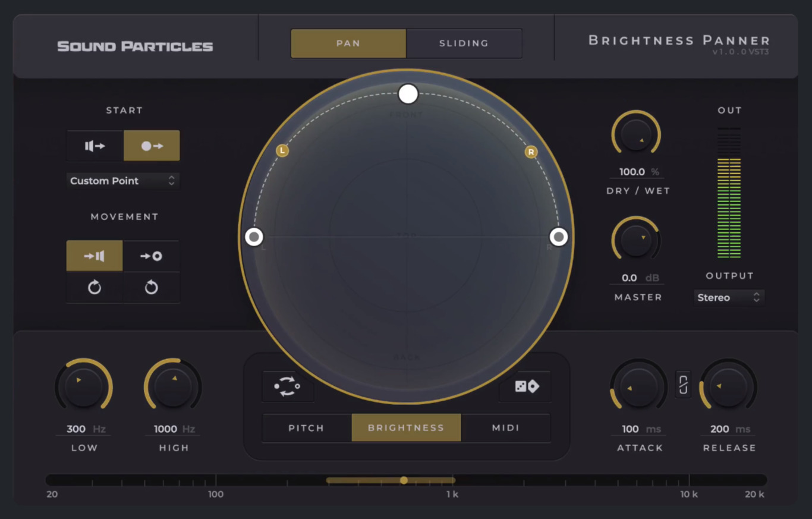Click the Attack knob
Viewport: 812px width, 519px height.
639,387
